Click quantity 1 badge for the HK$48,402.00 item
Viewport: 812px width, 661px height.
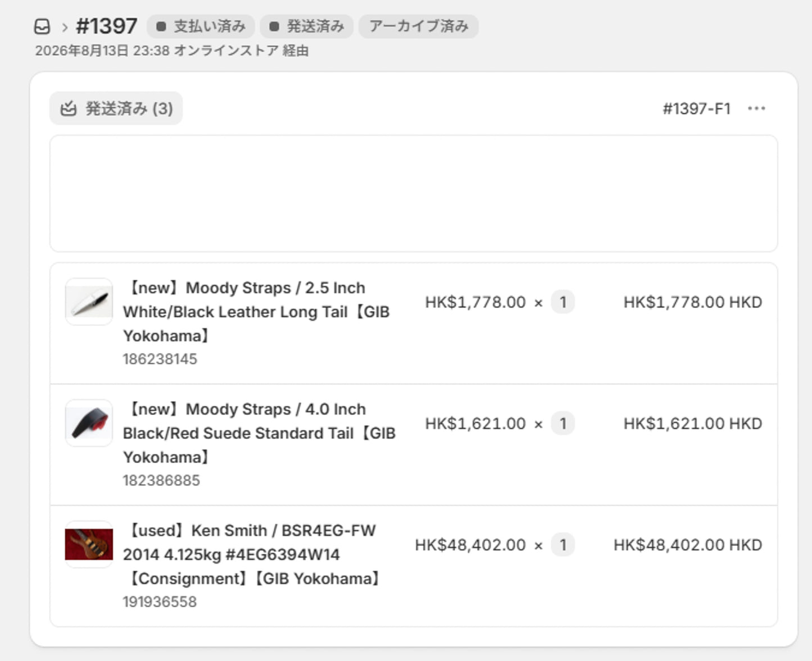tap(562, 545)
